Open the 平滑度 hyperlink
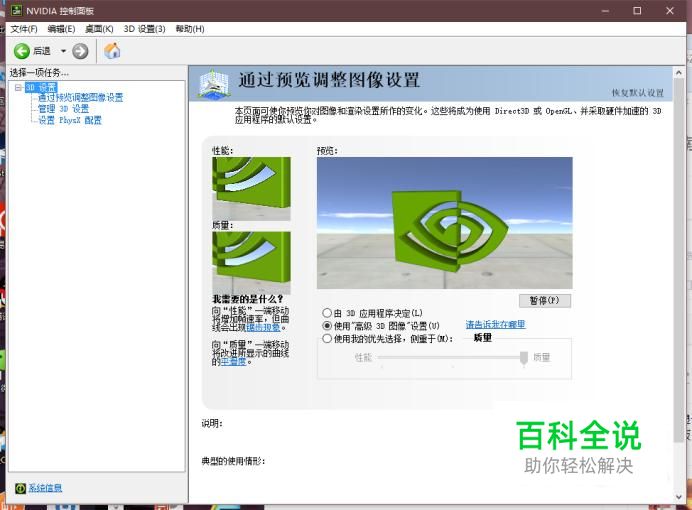692x510 pixels. [x=233, y=362]
